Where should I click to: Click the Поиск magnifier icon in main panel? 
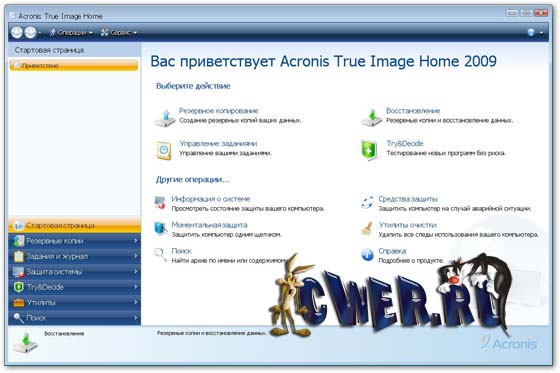point(160,255)
